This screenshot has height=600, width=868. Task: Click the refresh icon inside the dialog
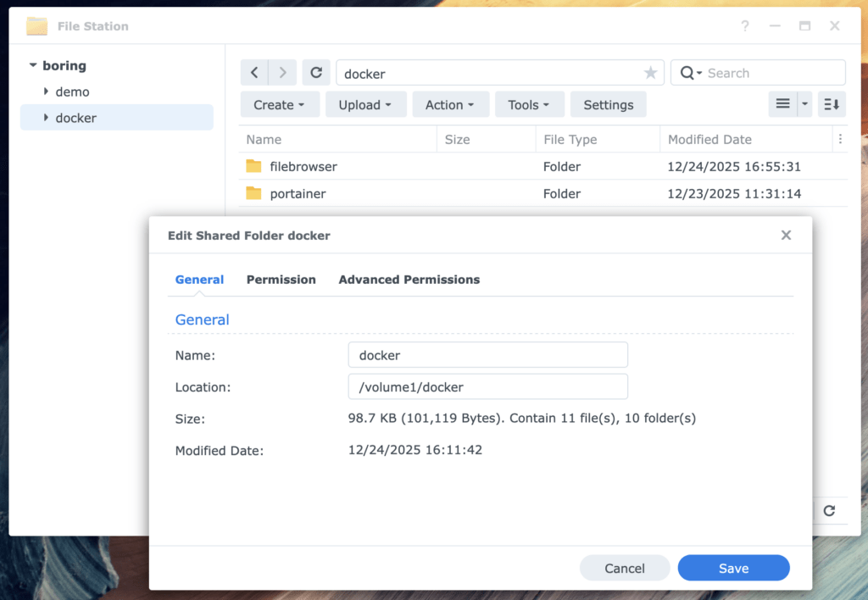829,511
